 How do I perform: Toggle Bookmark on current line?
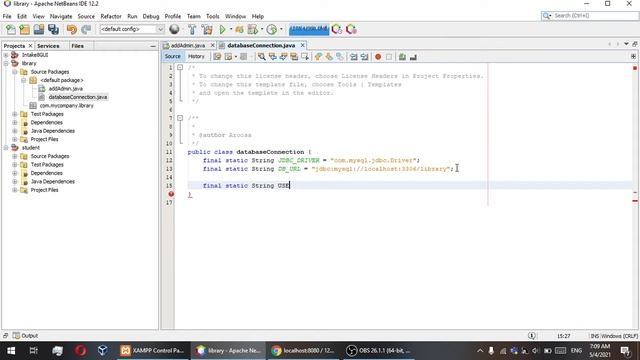pyautogui.click(x=340, y=57)
